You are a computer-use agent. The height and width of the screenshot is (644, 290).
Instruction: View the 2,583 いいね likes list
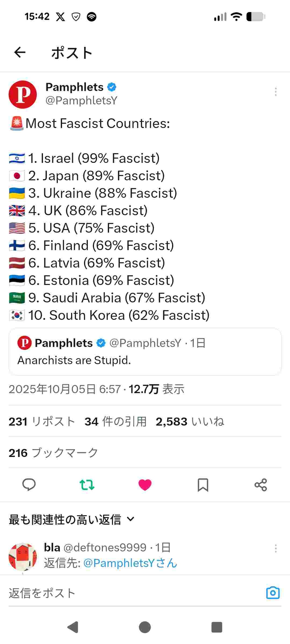[190, 421]
